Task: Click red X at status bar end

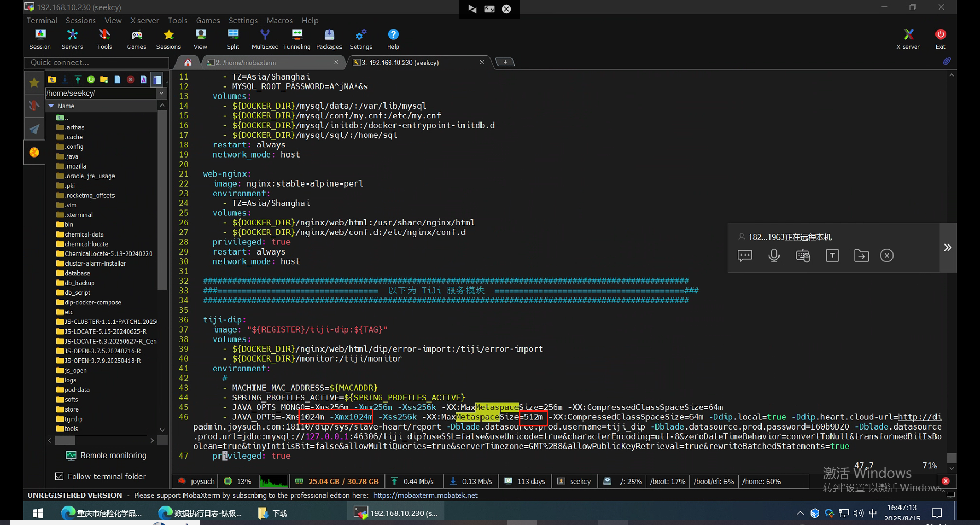Action: point(946,481)
